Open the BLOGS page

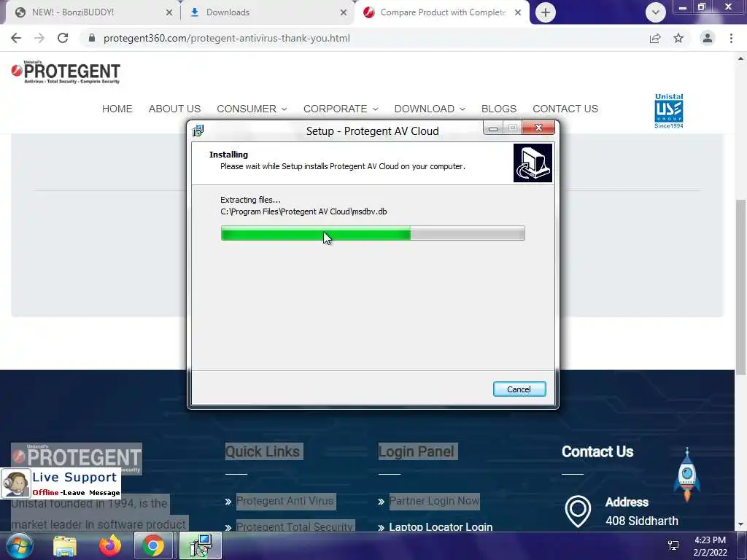tap(499, 109)
